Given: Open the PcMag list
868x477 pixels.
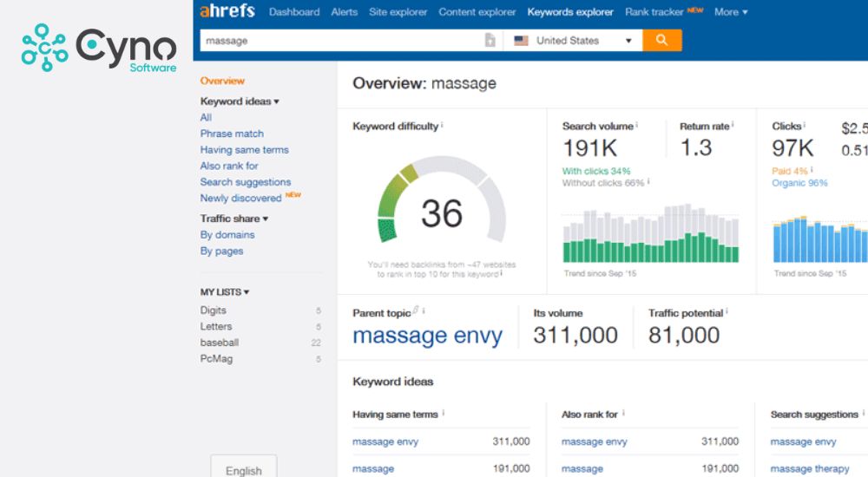Looking at the screenshot, I should pos(216,358).
